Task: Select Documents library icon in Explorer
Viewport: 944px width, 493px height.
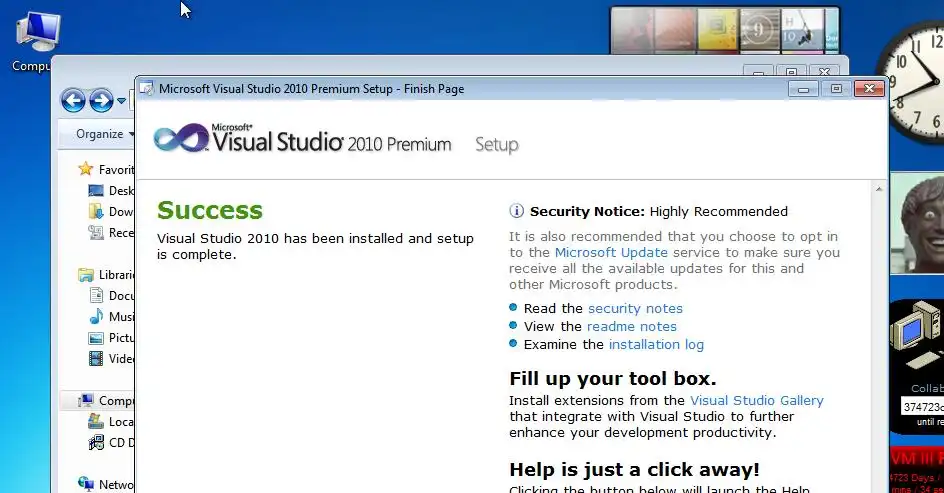Action: pyautogui.click(x=96, y=296)
